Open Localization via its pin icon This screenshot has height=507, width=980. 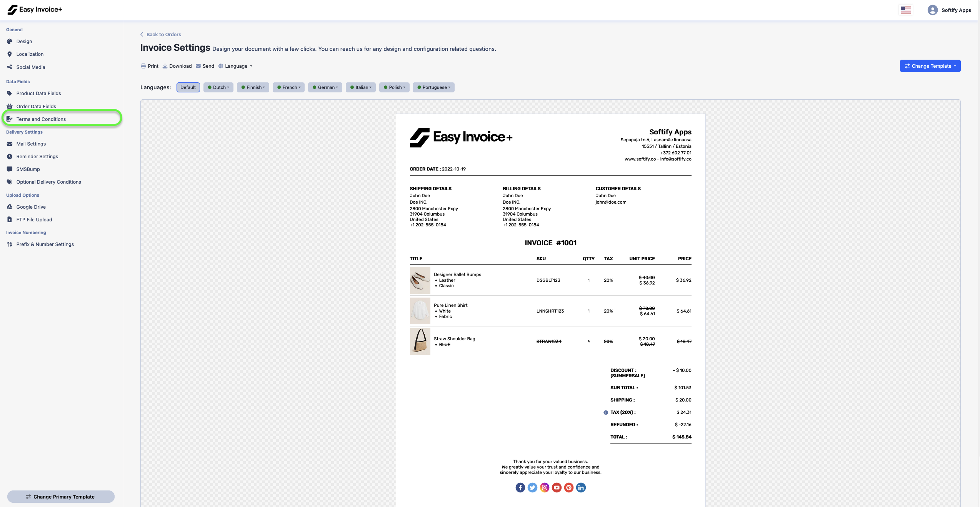click(x=10, y=54)
